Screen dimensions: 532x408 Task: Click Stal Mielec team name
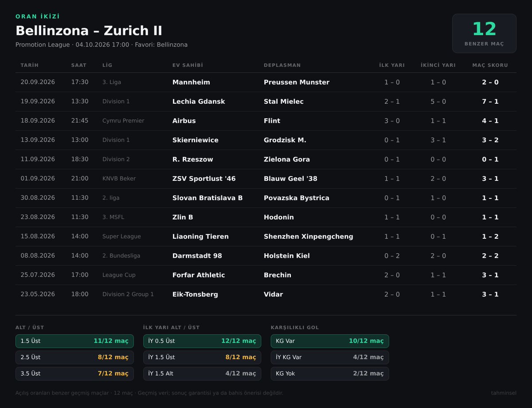coord(284,101)
